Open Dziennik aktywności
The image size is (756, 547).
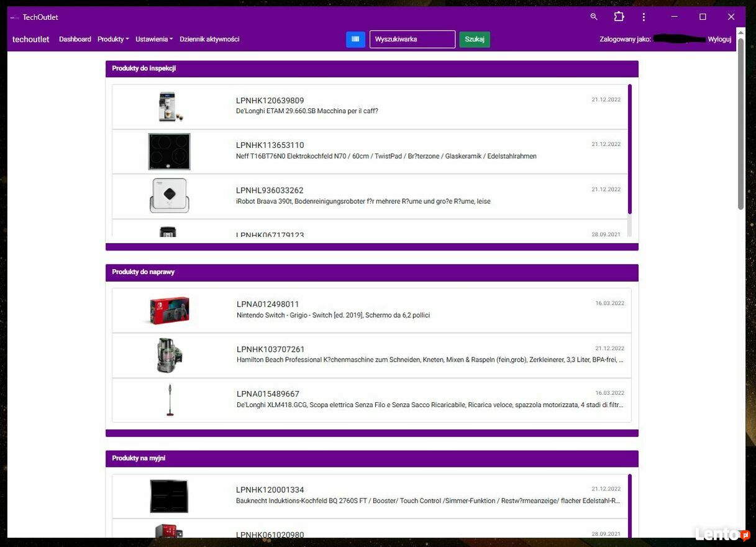point(209,39)
